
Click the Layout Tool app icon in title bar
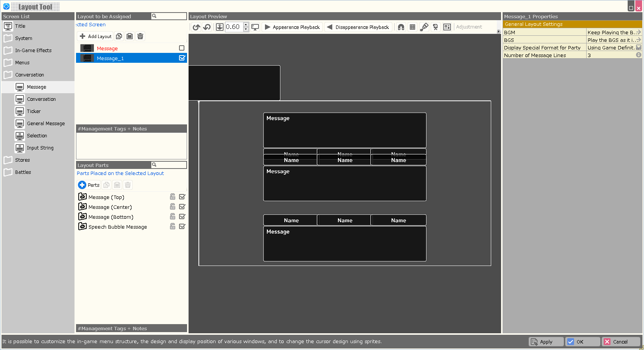(6, 6)
